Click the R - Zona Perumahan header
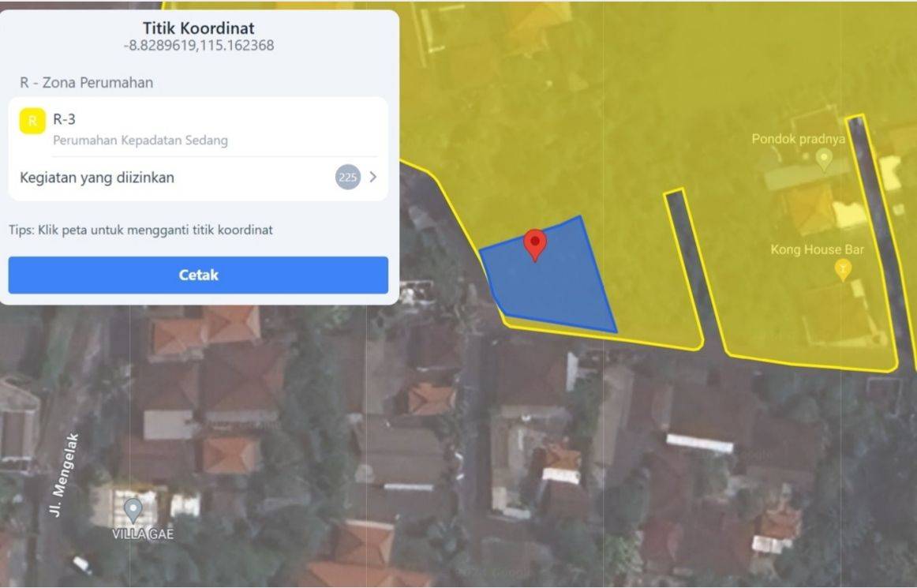 pyautogui.click(x=87, y=83)
